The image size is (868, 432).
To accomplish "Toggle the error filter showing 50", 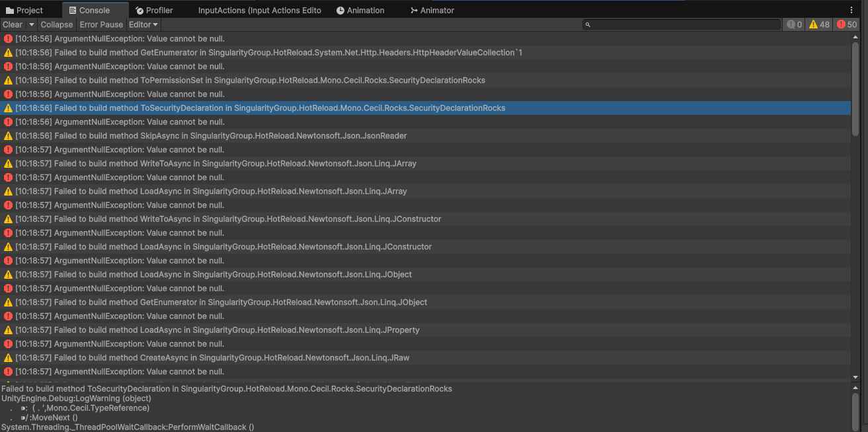I will [846, 24].
